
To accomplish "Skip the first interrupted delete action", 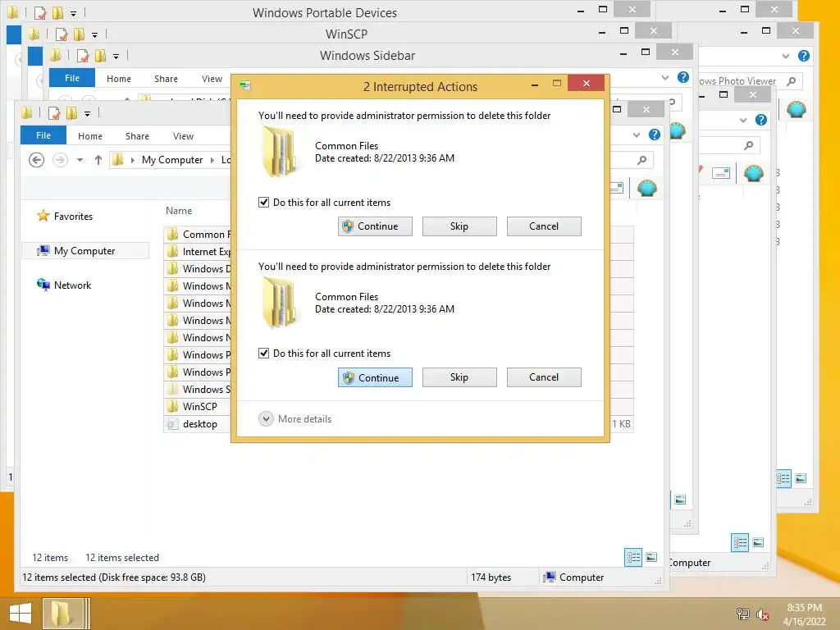I will (x=459, y=226).
